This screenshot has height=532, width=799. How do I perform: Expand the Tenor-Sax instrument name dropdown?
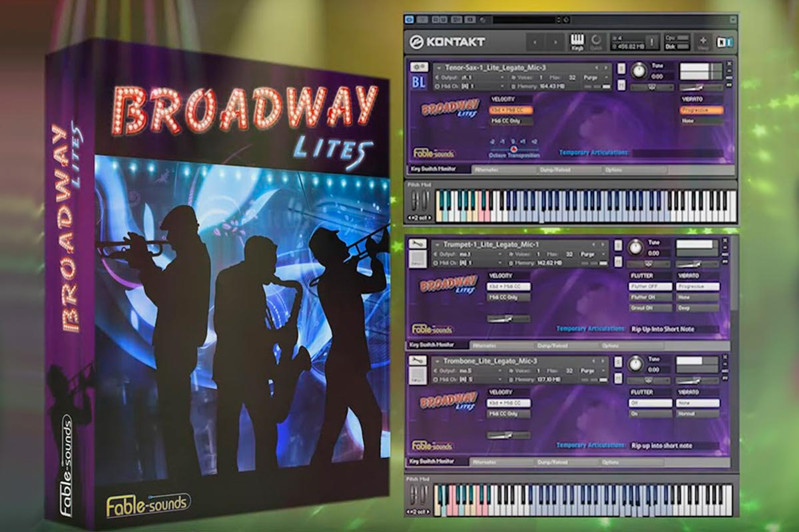click(x=437, y=67)
